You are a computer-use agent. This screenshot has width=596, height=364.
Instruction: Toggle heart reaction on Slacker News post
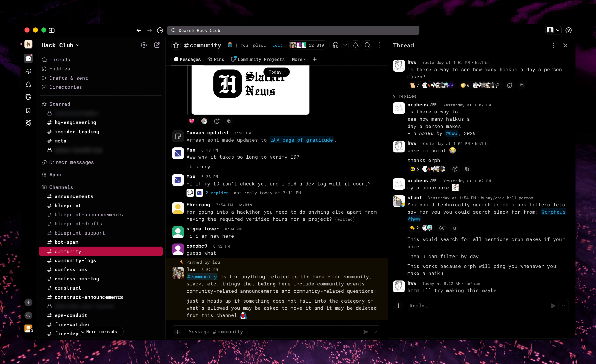[x=193, y=121]
